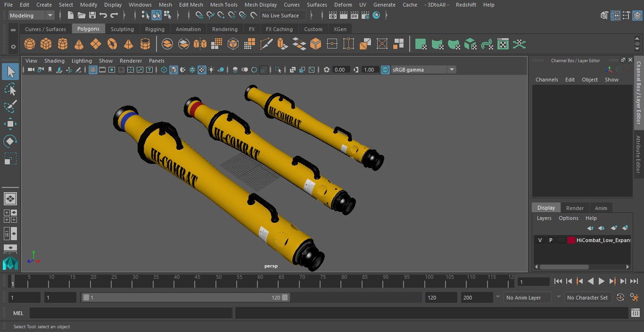Open the Redshift menu

tap(466, 5)
